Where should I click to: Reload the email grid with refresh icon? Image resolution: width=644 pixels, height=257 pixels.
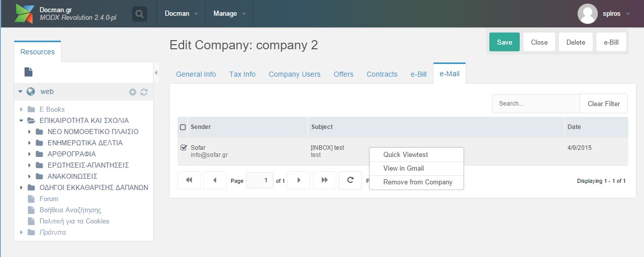click(350, 180)
